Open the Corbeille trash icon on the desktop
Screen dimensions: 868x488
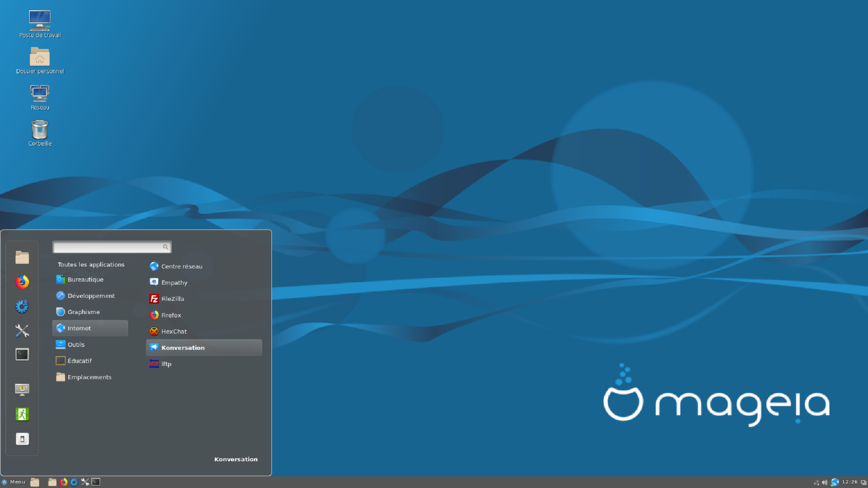[x=40, y=133]
